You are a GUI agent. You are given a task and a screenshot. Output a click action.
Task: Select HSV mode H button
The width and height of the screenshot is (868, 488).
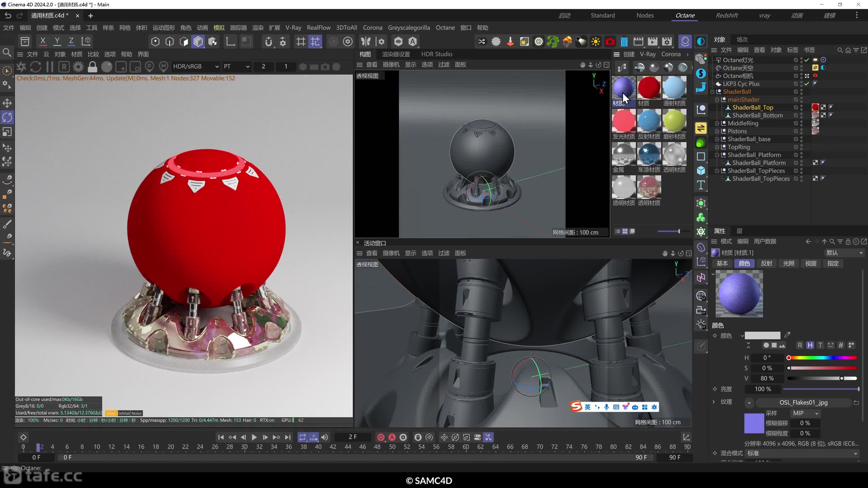click(x=810, y=345)
